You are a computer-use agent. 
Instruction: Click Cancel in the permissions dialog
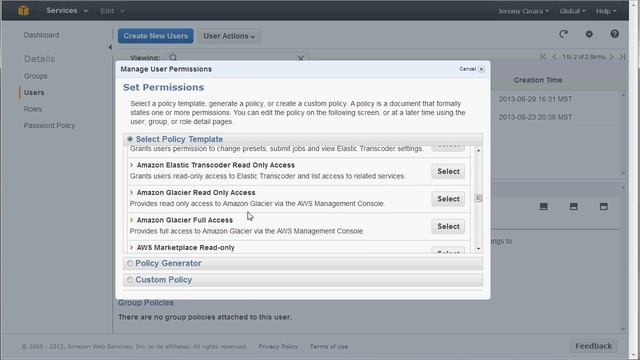pos(467,69)
